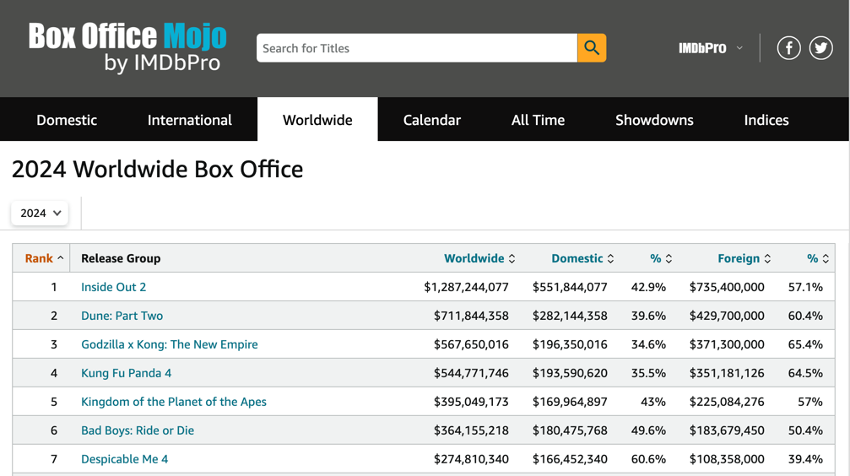Open Bad Boys: Ride or Die link
Image resolution: width=850 pixels, height=476 pixels.
(x=137, y=430)
